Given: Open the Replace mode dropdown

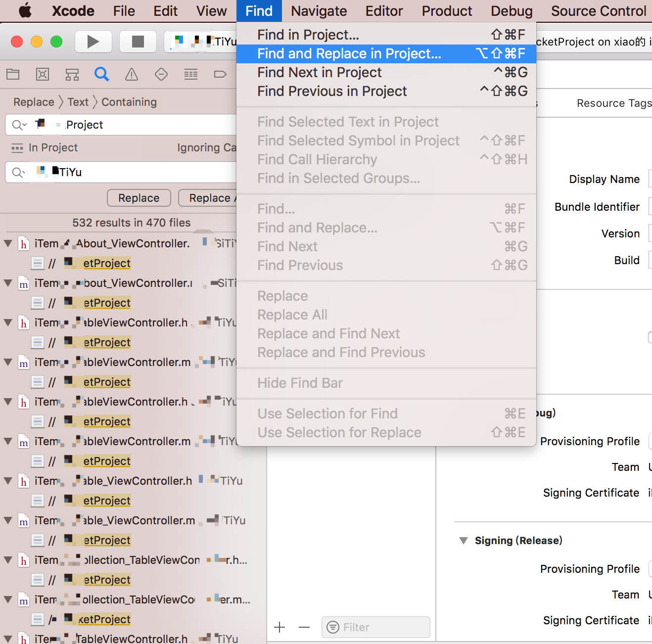Looking at the screenshot, I should [34, 102].
